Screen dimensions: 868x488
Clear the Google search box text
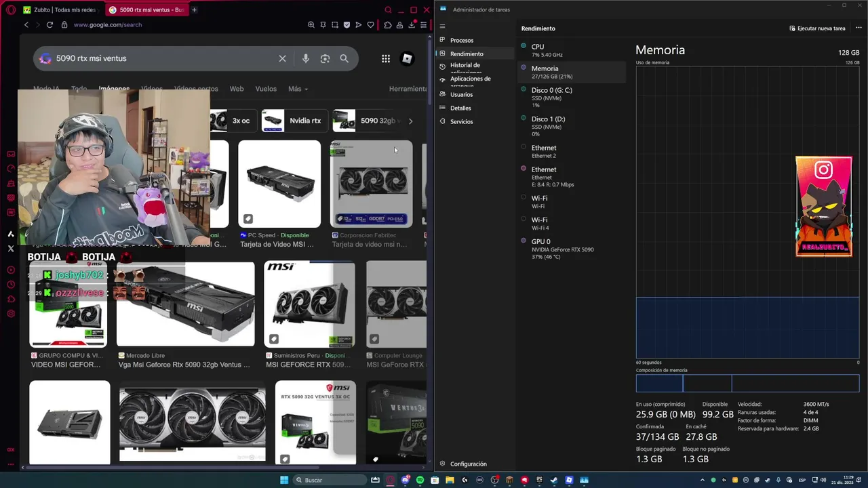283,58
